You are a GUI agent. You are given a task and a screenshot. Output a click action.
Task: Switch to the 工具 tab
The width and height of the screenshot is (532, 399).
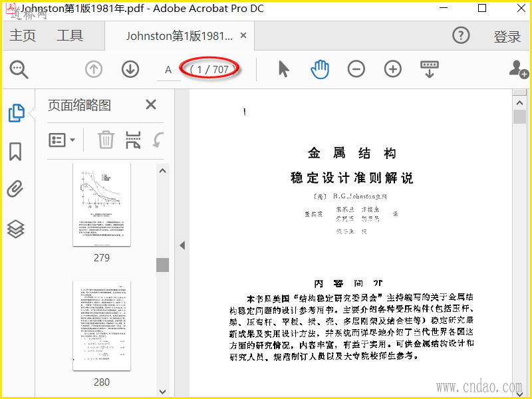[70, 36]
